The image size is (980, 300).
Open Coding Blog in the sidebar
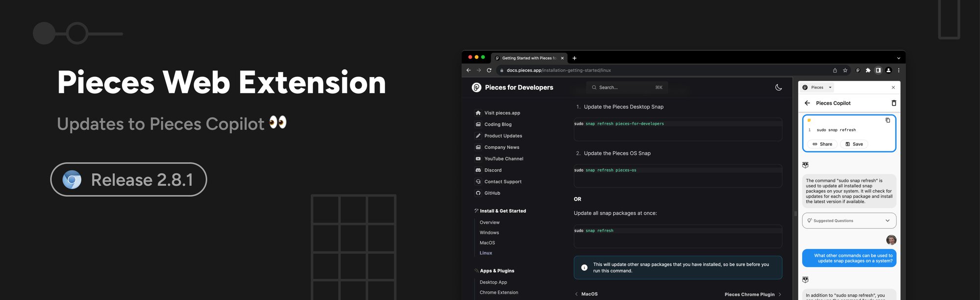(498, 124)
